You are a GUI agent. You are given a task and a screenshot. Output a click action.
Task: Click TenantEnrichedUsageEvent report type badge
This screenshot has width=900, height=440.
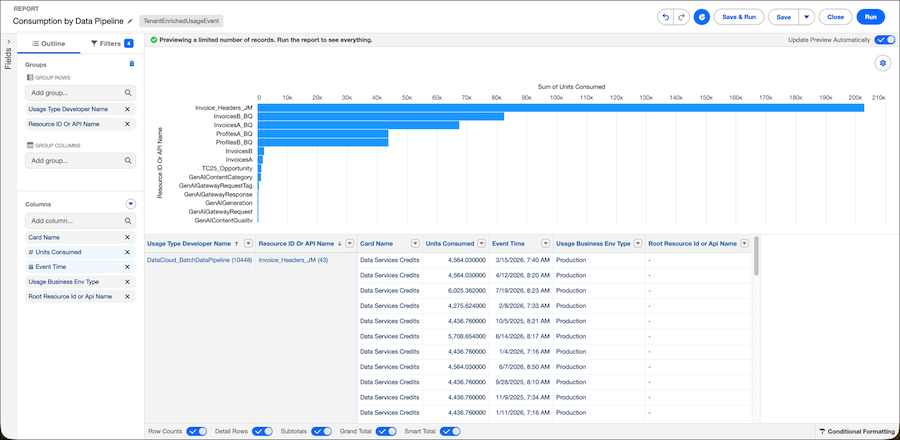181,21
